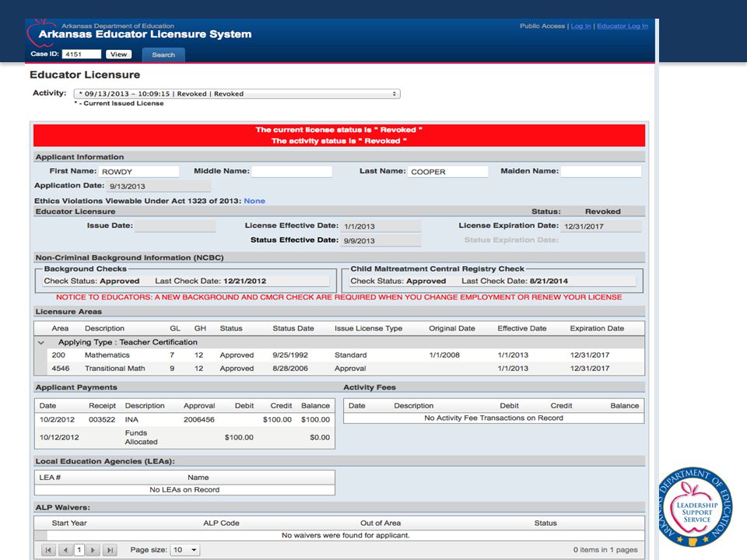This screenshot has width=747, height=560.
Task: Click receipt number 003522
Action: [102, 419]
